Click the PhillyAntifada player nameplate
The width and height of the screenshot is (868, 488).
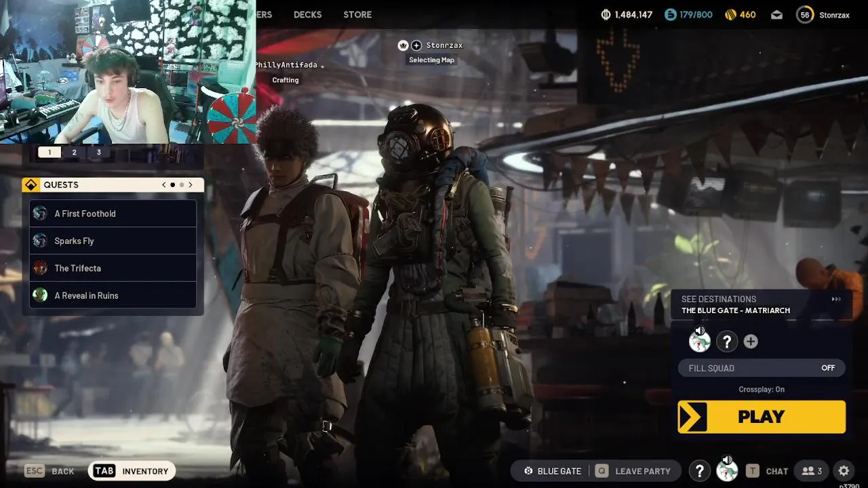[x=286, y=65]
